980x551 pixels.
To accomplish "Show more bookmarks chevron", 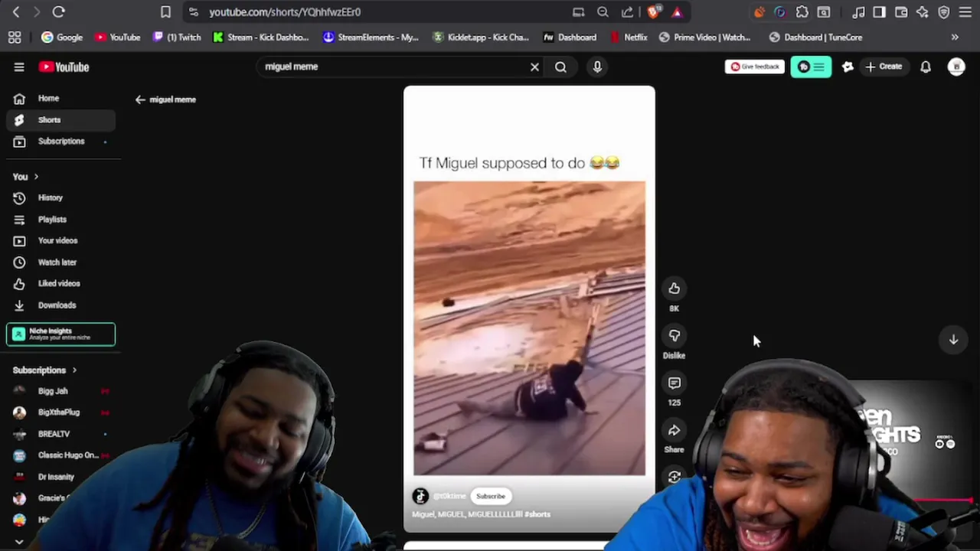I will click(955, 37).
